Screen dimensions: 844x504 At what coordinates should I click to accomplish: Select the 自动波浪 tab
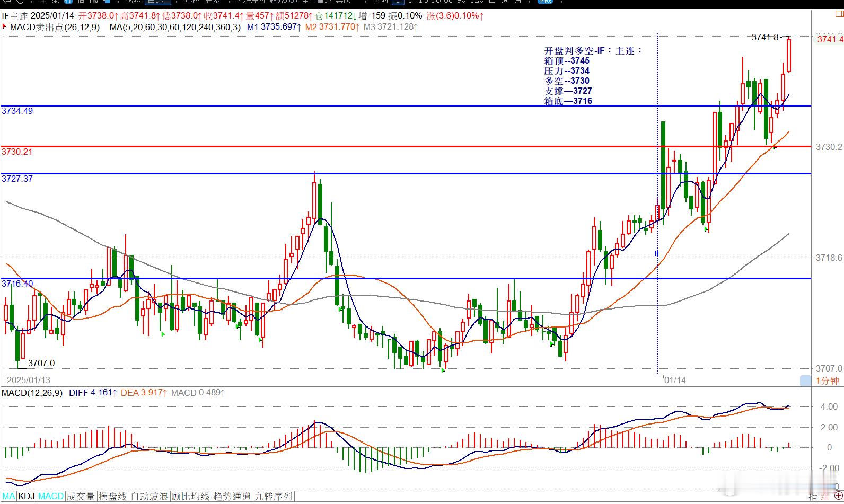[150, 497]
